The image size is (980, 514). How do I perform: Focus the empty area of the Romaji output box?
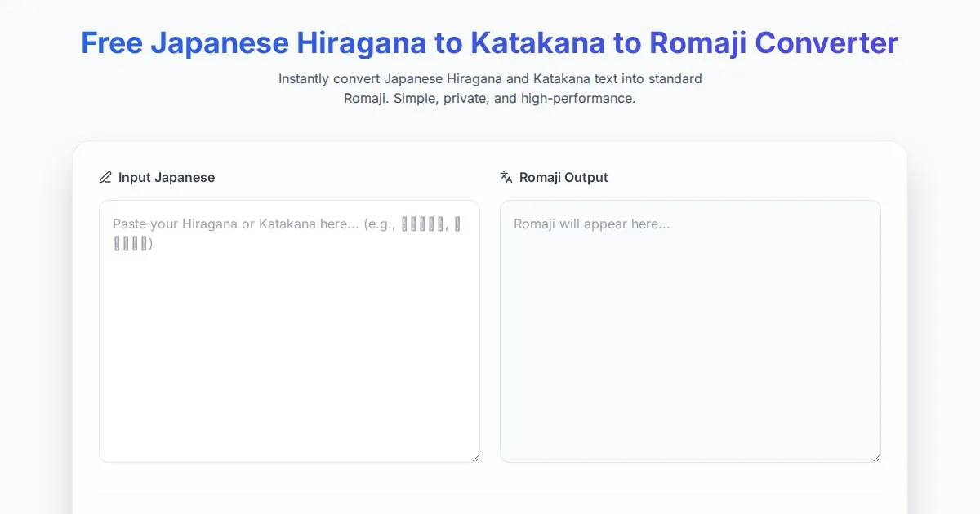(x=690, y=351)
